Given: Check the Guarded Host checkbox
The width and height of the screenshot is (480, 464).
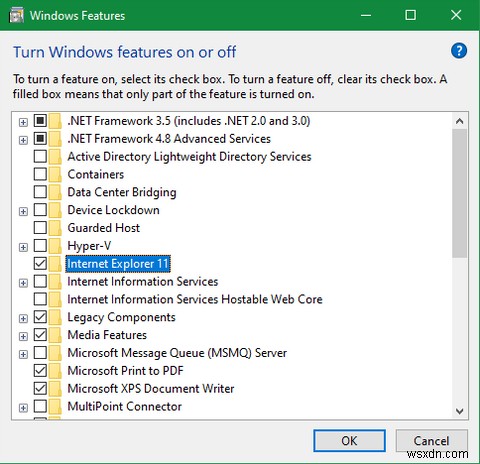Looking at the screenshot, I should pos(40,228).
